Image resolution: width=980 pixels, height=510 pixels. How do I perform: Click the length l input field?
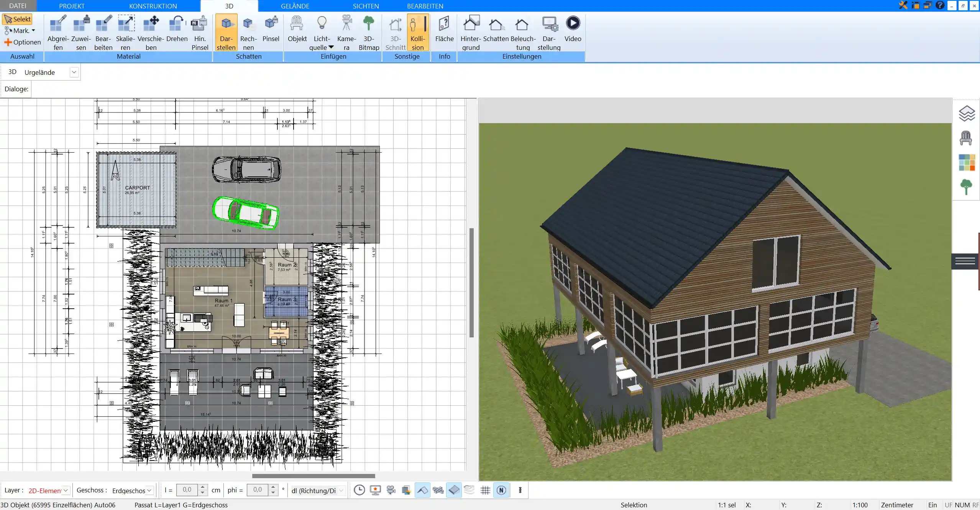(187, 490)
